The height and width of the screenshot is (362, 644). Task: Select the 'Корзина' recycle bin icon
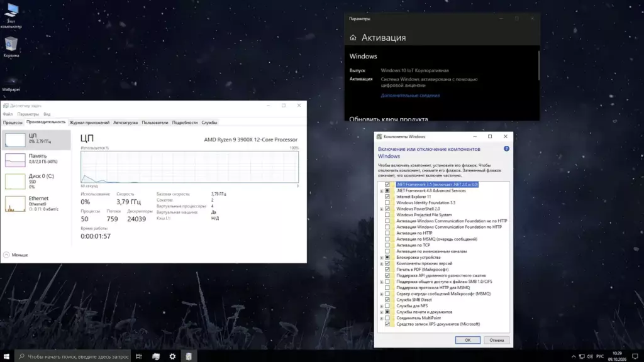[x=11, y=47]
